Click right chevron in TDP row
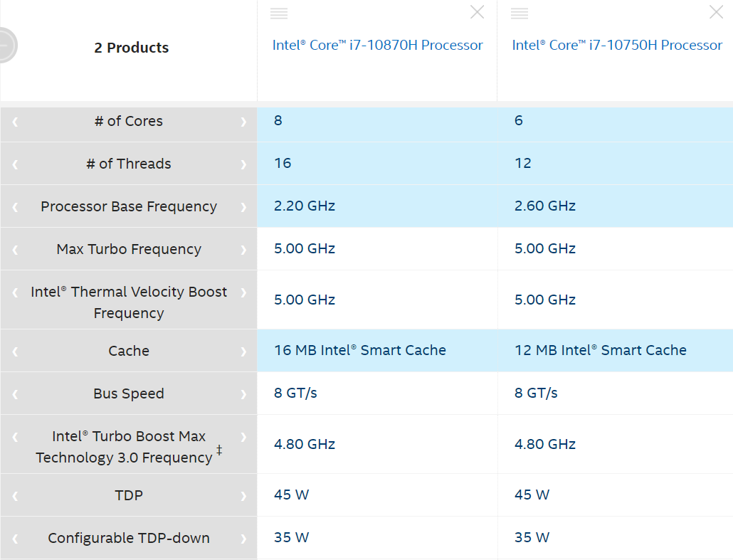The width and height of the screenshot is (733, 560). tap(243, 496)
